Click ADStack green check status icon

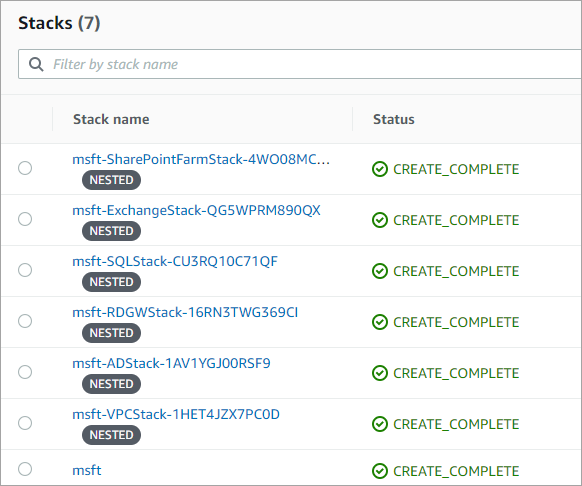point(380,373)
